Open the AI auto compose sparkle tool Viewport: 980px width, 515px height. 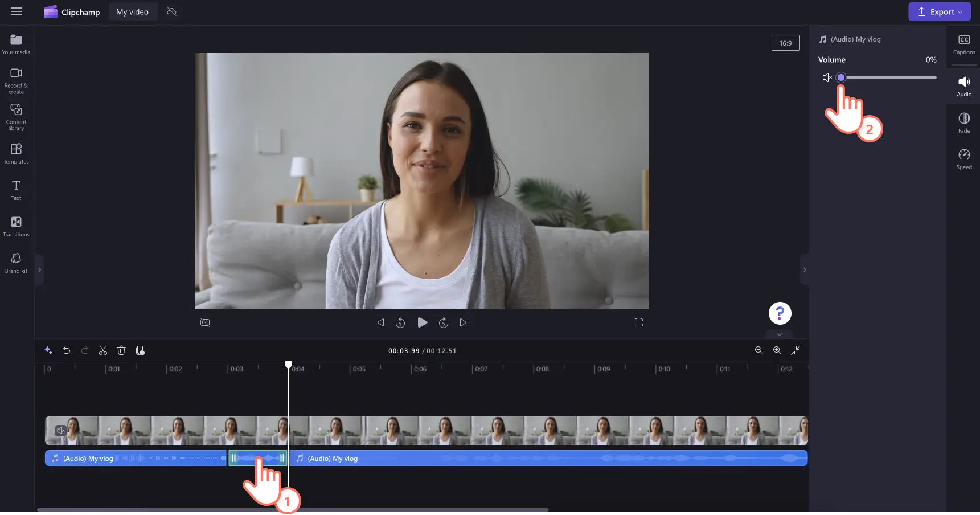tap(48, 350)
